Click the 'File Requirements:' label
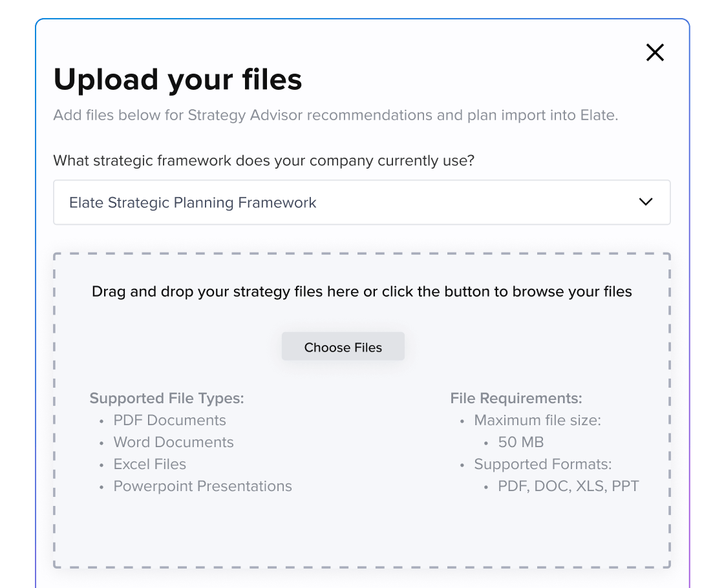This screenshot has width=724, height=588. coord(516,398)
